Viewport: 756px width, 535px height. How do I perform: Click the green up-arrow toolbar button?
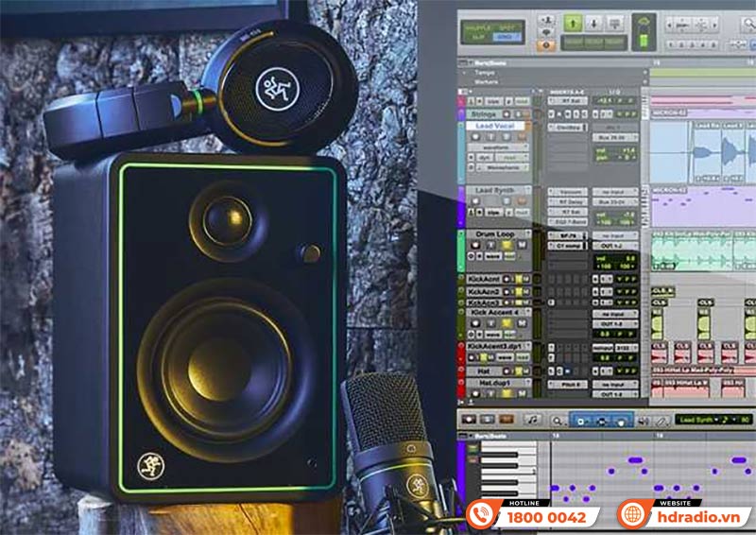coord(573,22)
